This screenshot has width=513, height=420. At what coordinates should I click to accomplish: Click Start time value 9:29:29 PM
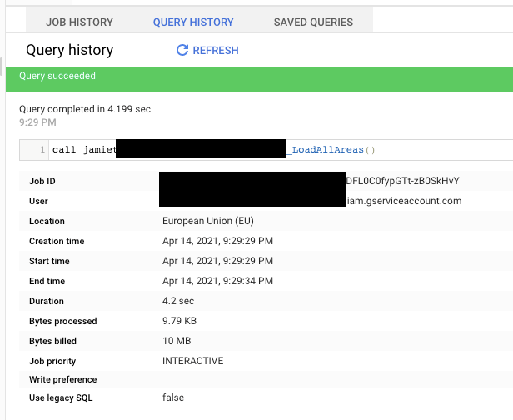point(217,261)
